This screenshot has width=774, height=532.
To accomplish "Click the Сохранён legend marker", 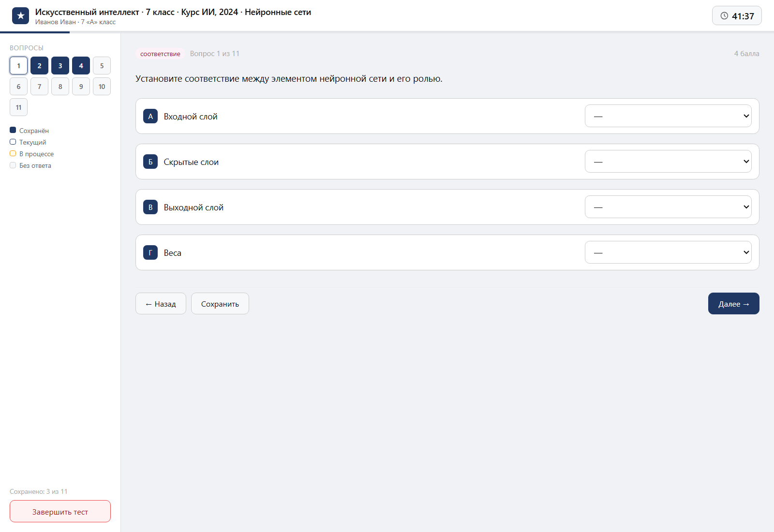I will coord(13,130).
